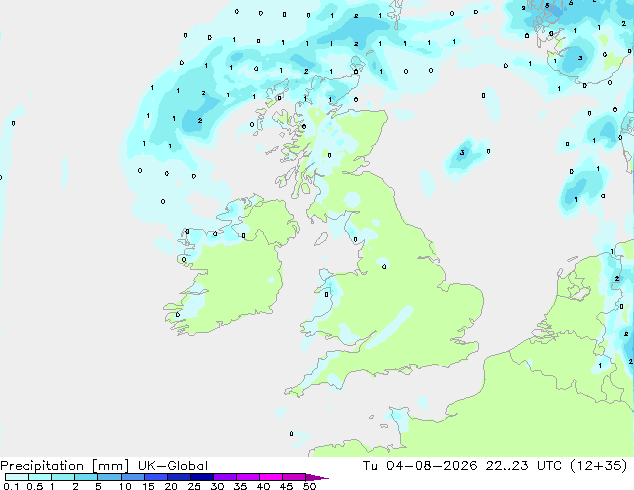Click the '3' value in the North Sea patch
Image resolution: width=634 pixels, height=490 pixels.
462,152
